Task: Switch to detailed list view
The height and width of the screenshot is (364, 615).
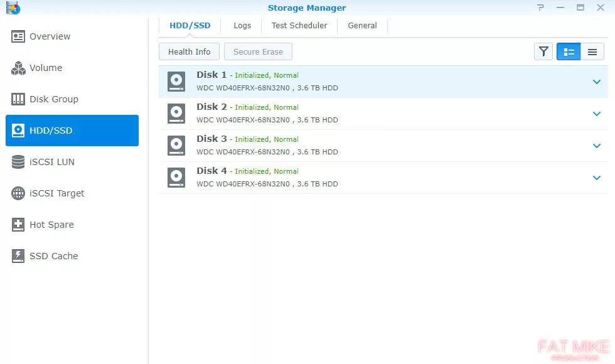Action: [569, 51]
